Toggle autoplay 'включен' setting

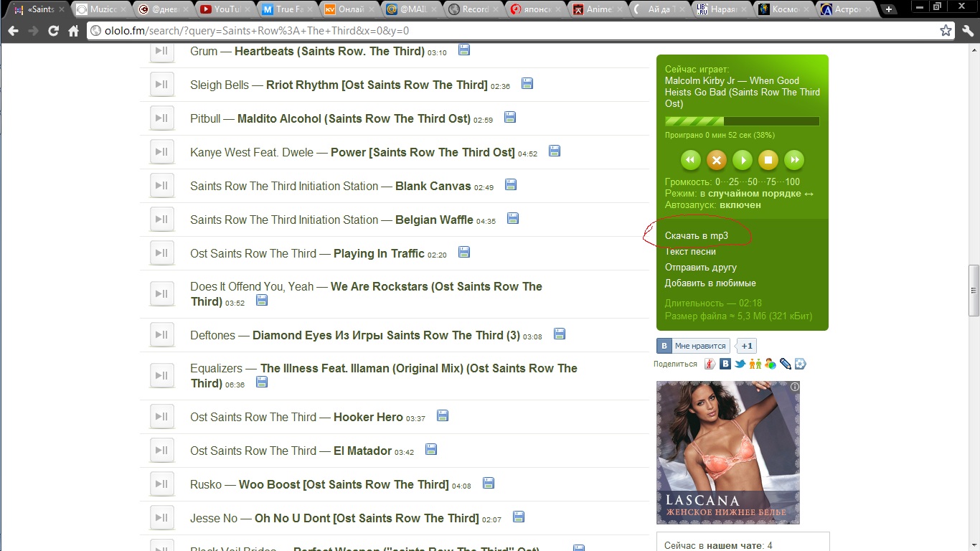(740, 204)
